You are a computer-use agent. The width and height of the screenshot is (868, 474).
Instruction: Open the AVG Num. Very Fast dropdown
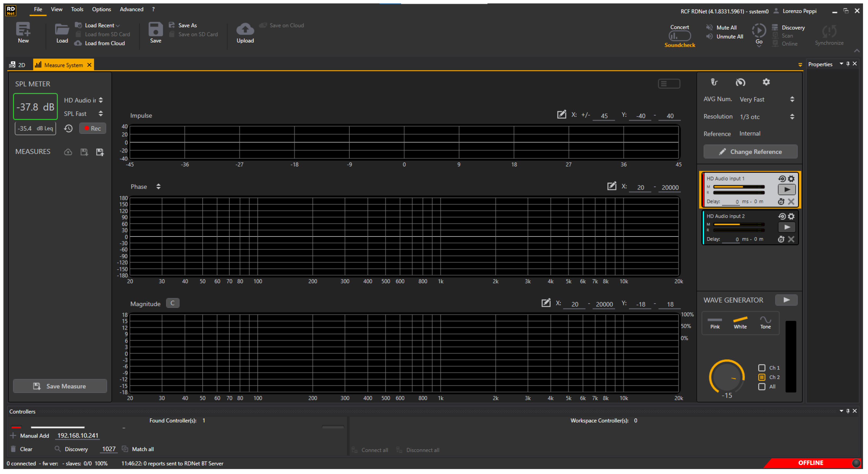point(792,99)
